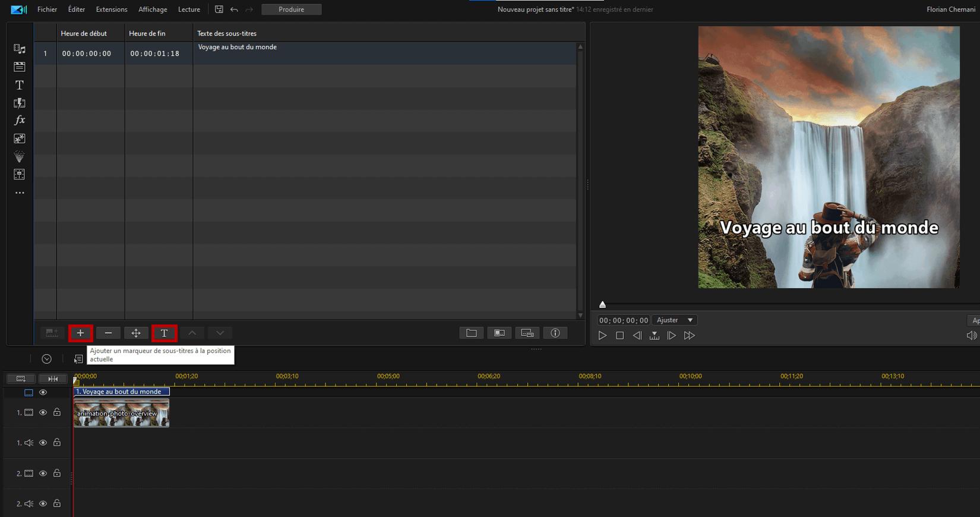This screenshot has height=517, width=980.
Task: Add subtitle marker with plus button
Action: pos(80,333)
